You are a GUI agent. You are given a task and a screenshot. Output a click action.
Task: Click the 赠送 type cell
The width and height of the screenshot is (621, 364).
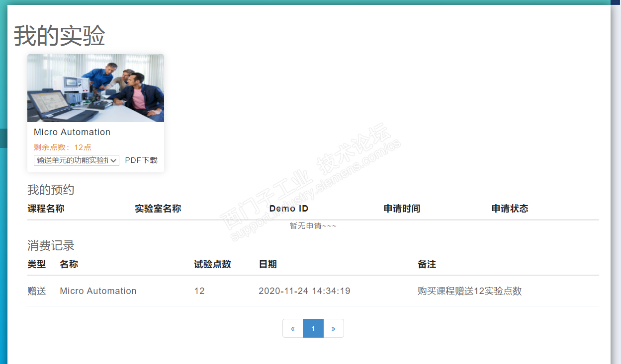(37, 291)
